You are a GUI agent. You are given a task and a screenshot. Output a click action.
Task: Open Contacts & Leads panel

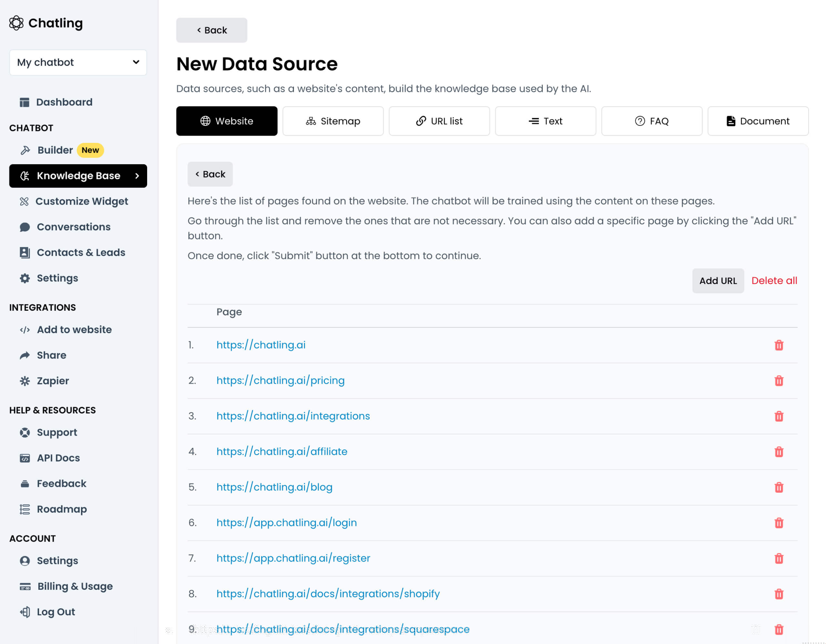tap(81, 252)
